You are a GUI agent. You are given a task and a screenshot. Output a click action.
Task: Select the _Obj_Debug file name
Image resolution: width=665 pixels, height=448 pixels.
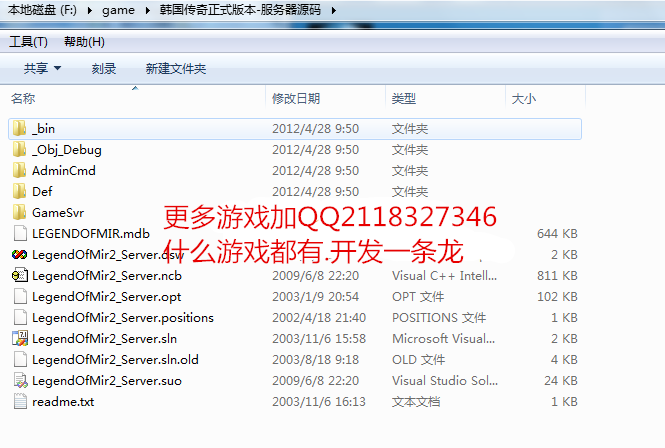pyautogui.click(x=67, y=150)
